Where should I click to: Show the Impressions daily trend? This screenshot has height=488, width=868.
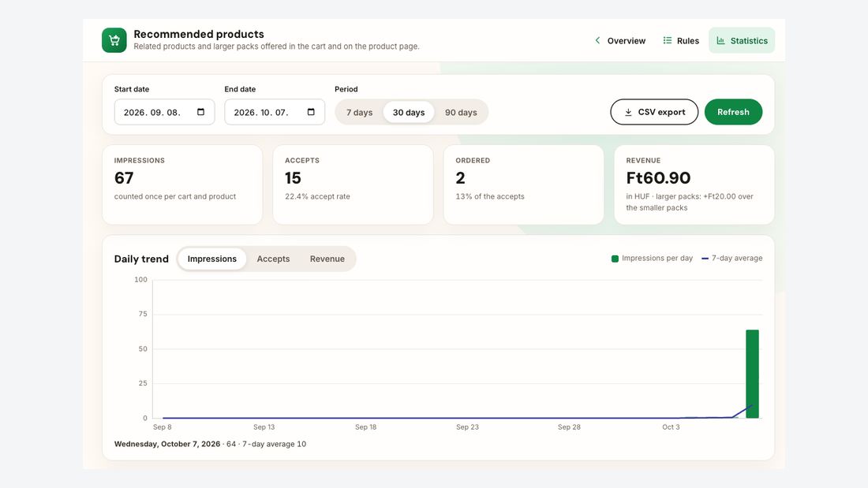212,259
